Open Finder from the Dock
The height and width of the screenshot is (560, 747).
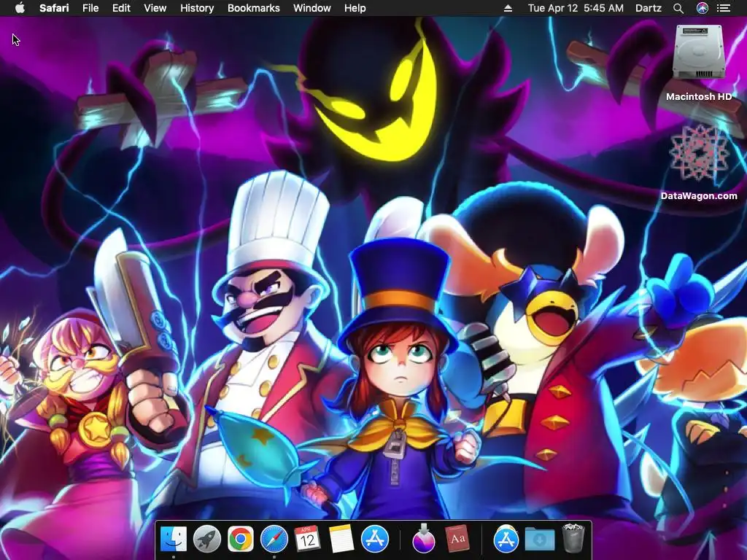tap(174, 539)
